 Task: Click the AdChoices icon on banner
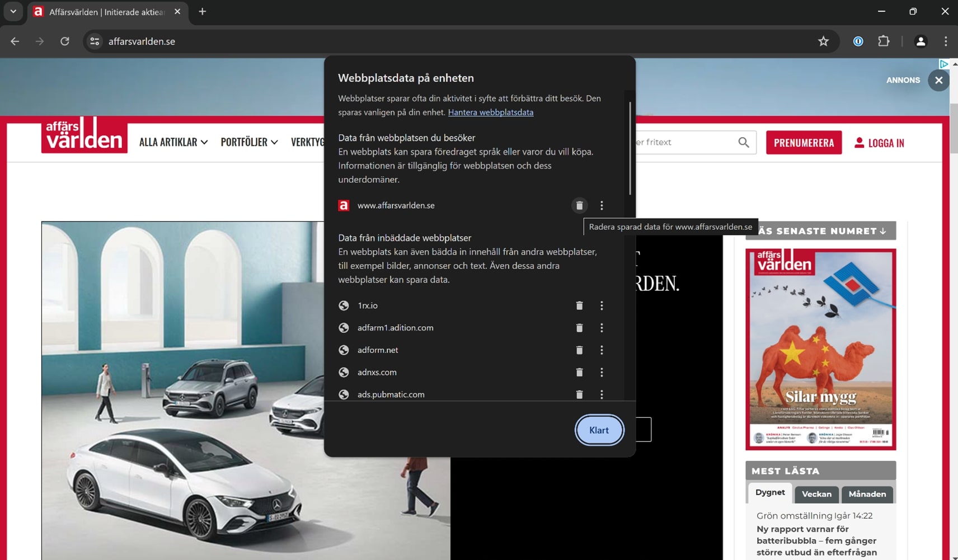[943, 64]
